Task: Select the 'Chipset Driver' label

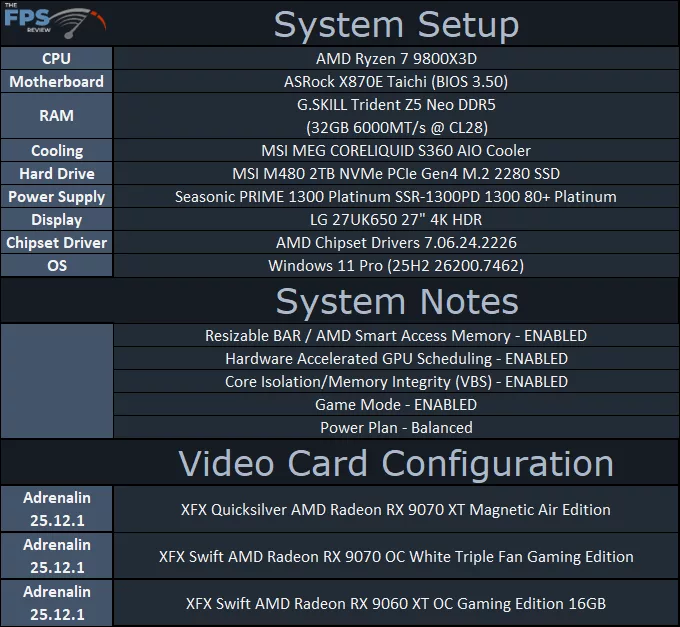Action: point(56,242)
